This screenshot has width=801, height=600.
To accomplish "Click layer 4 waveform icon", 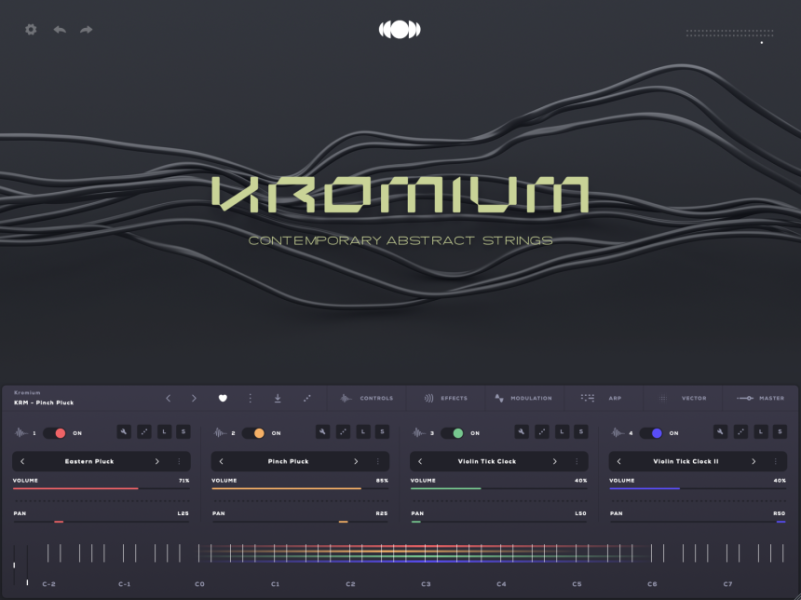I will click(x=617, y=433).
